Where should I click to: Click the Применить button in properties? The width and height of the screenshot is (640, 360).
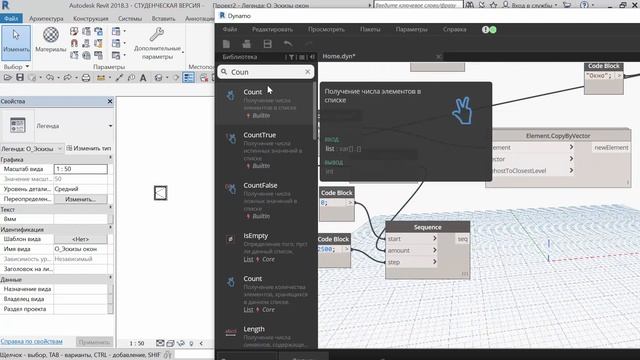coord(94,342)
